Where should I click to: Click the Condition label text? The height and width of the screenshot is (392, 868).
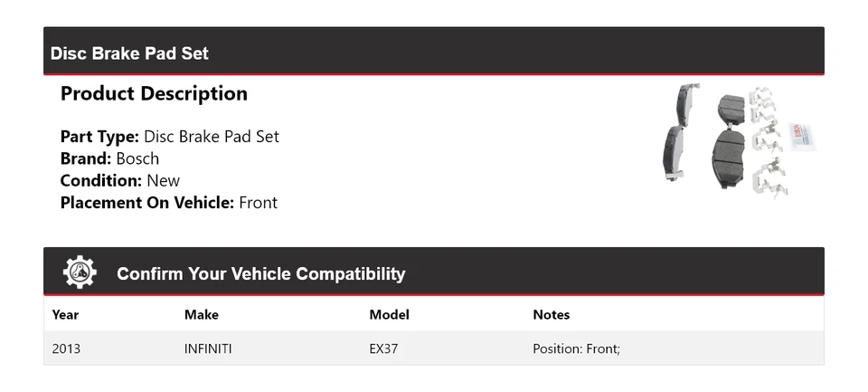tap(101, 180)
